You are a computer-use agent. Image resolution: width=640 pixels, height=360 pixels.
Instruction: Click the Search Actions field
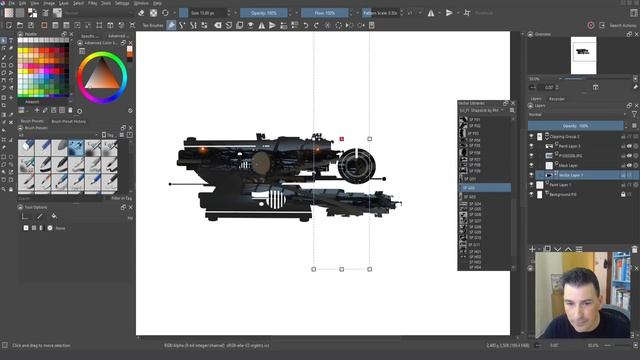pos(623,25)
